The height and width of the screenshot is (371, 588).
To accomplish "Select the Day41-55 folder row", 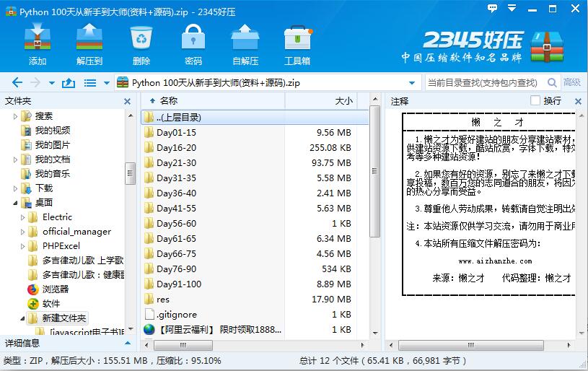I will coord(255,208).
